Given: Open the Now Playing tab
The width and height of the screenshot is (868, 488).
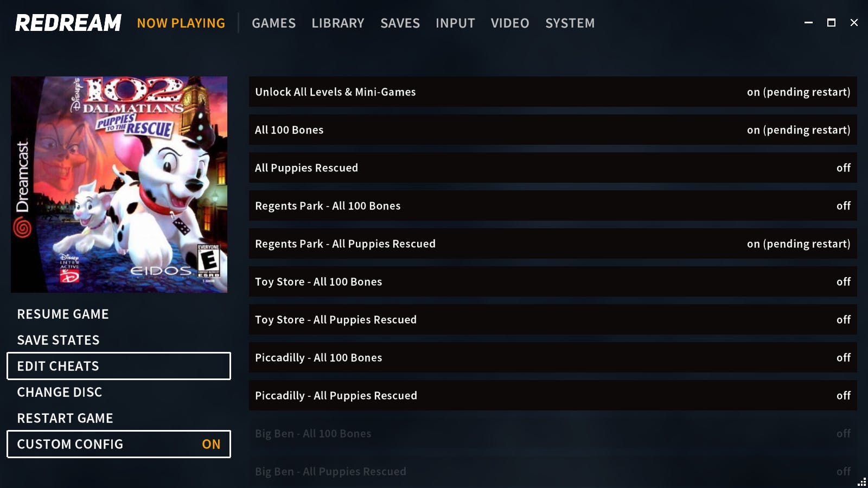Looking at the screenshot, I should pyautogui.click(x=181, y=23).
